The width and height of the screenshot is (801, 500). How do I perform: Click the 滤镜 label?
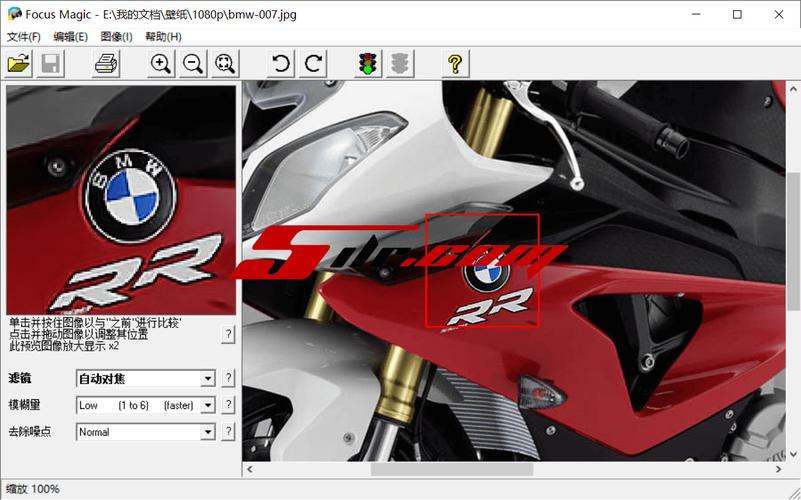click(20, 378)
